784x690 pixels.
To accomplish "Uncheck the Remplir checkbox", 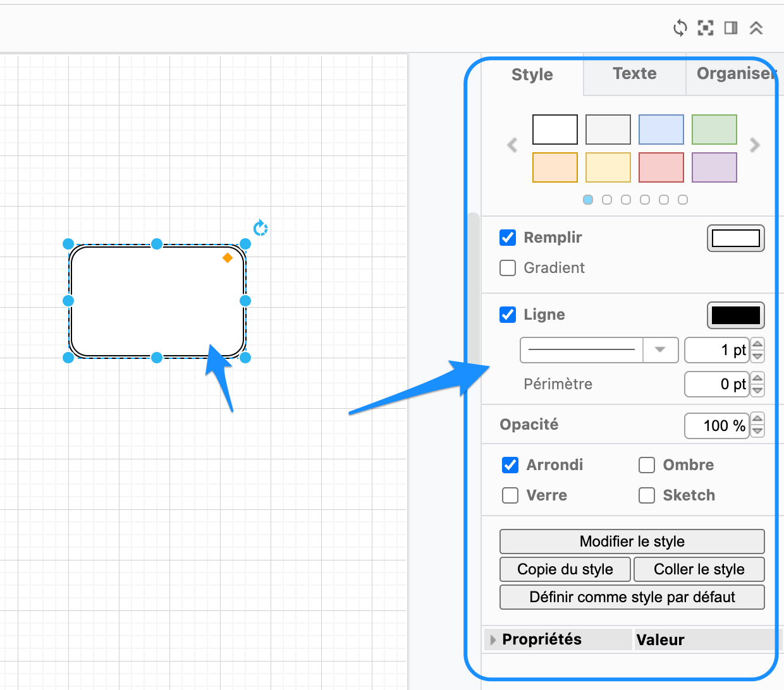I will tap(508, 238).
